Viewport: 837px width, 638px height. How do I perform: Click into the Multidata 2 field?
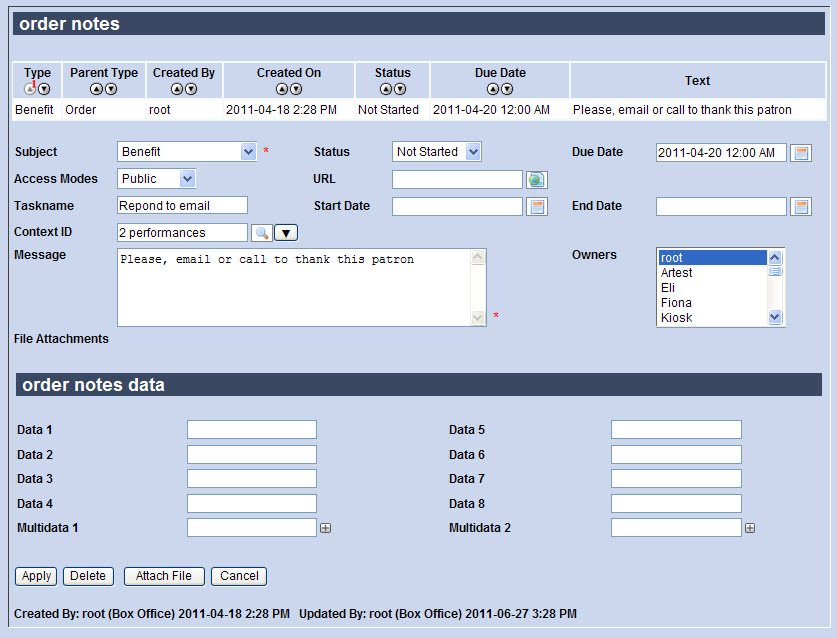click(676, 527)
